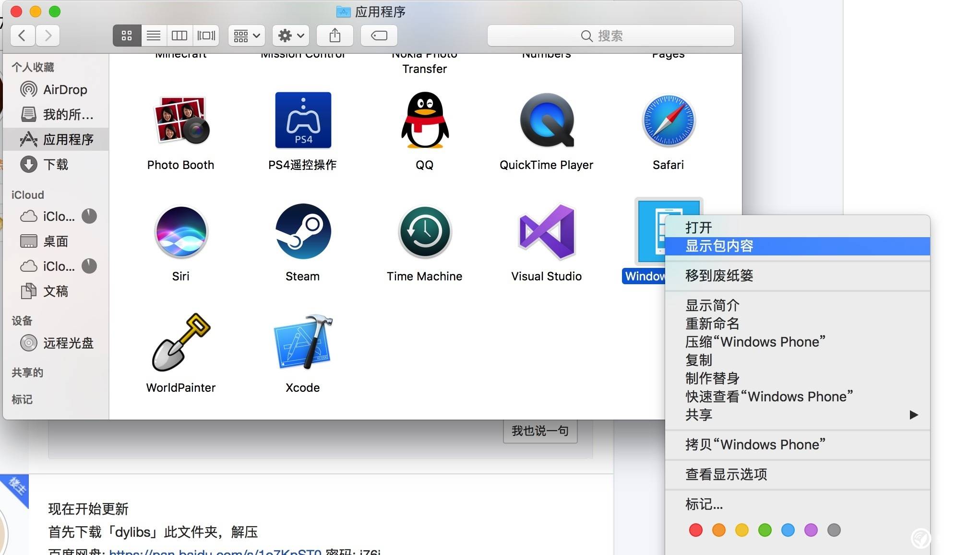Switch Finder to Cover Flow view
This screenshot has width=980, height=555.
[206, 36]
